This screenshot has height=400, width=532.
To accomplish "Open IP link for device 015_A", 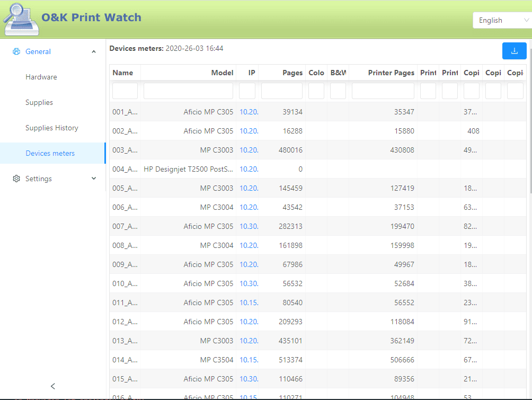I will 249,379.
